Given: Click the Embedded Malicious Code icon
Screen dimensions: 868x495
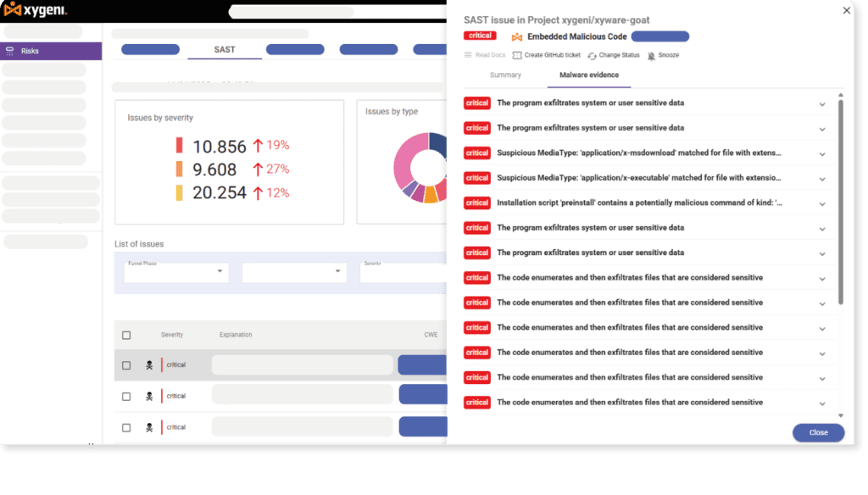Looking at the screenshot, I should click(517, 36).
